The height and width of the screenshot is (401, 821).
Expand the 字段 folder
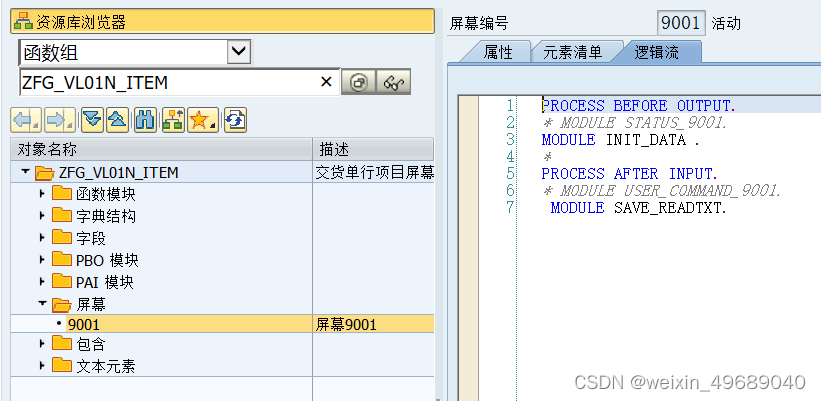point(43,238)
